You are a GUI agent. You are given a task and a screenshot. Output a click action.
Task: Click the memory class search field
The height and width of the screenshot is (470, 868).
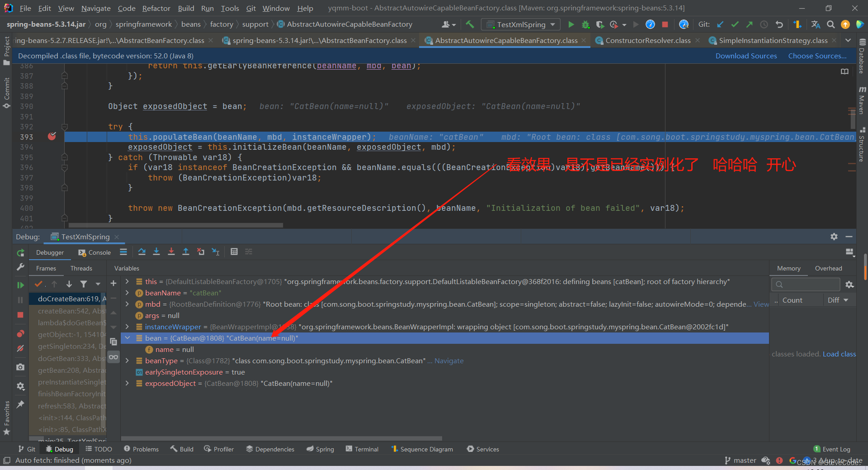pyautogui.click(x=806, y=285)
